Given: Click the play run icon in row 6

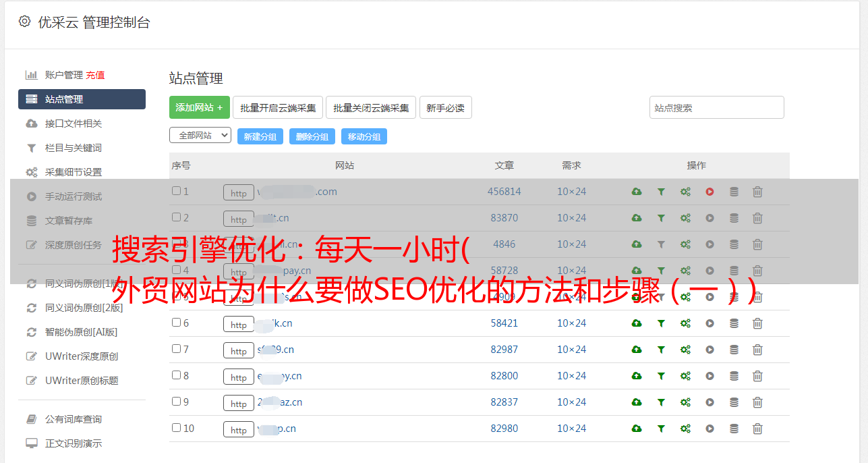Looking at the screenshot, I should point(710,324).
